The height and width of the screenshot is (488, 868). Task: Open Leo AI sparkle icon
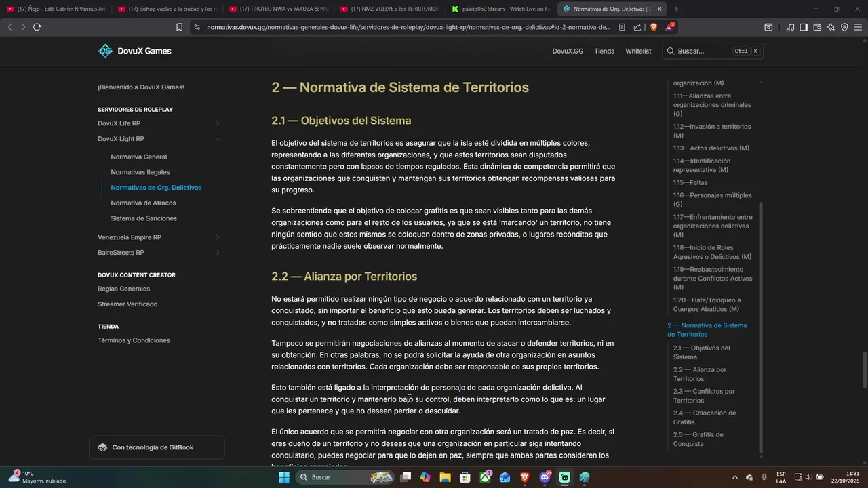[831, 27]
